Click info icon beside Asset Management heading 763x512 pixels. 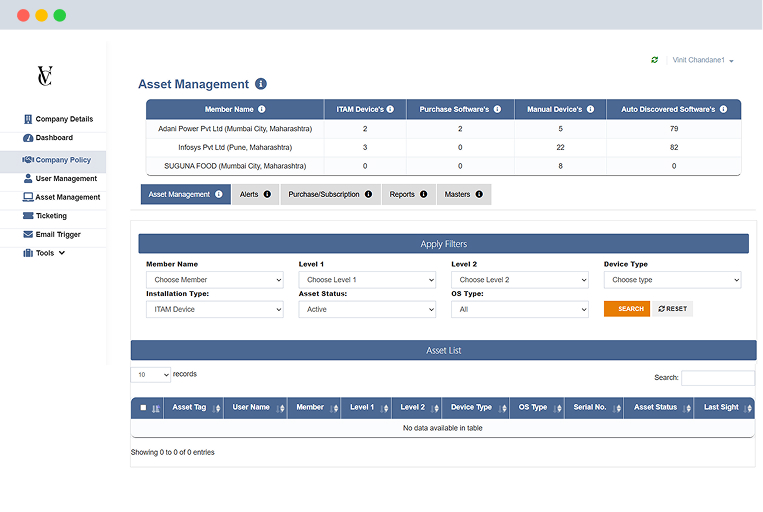tap(261, 84)
